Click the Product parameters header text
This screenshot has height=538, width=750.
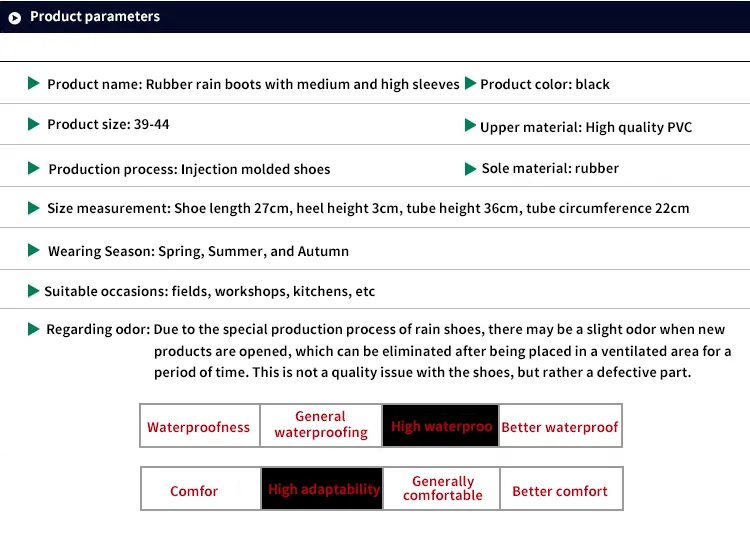point(95,17)
